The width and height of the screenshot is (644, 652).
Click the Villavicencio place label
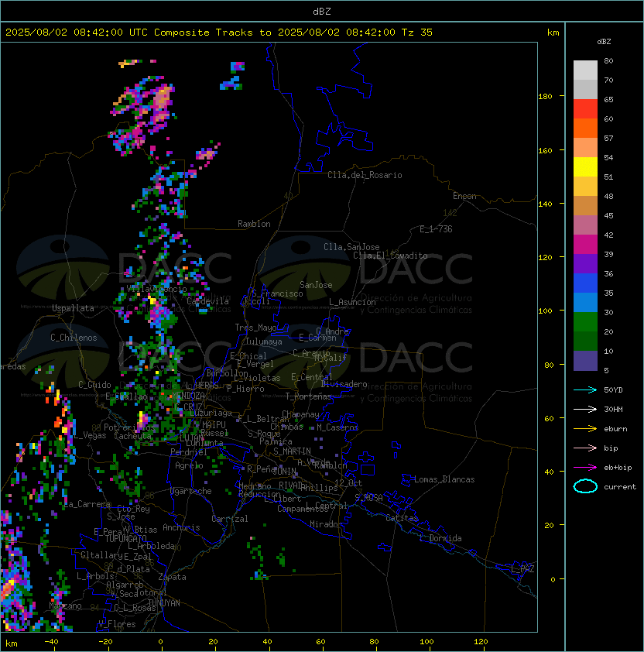tap(156, 289)
